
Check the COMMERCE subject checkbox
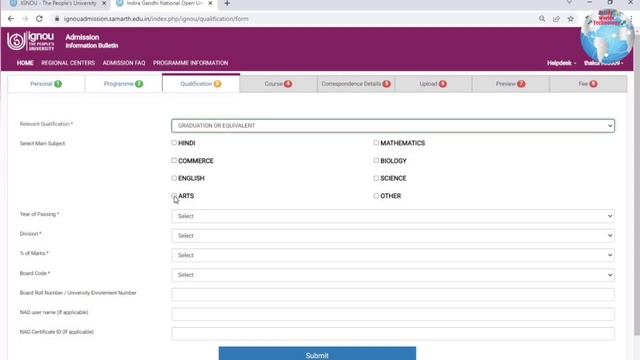click(174, 160)
